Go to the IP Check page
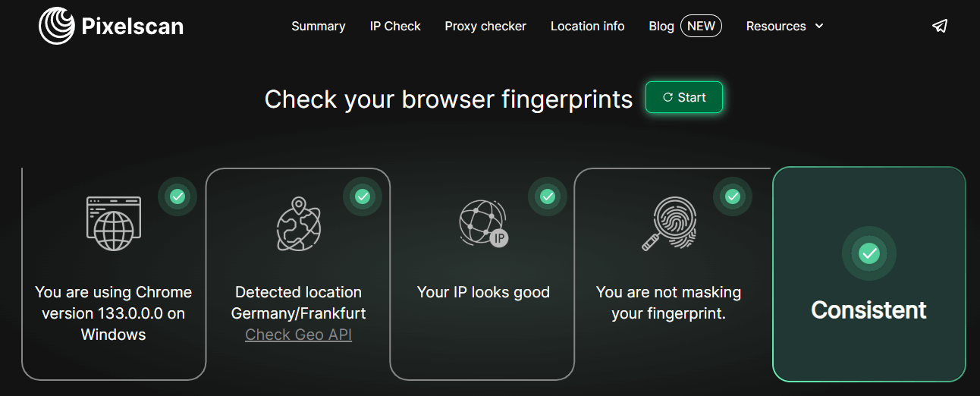980x396 pixels. 395,27
